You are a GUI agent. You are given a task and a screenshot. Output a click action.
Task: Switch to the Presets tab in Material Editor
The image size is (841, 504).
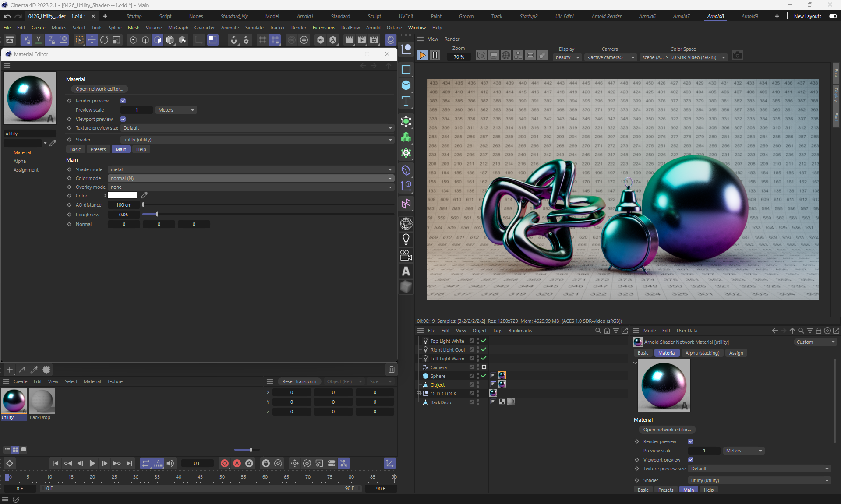tap(98, 149)
